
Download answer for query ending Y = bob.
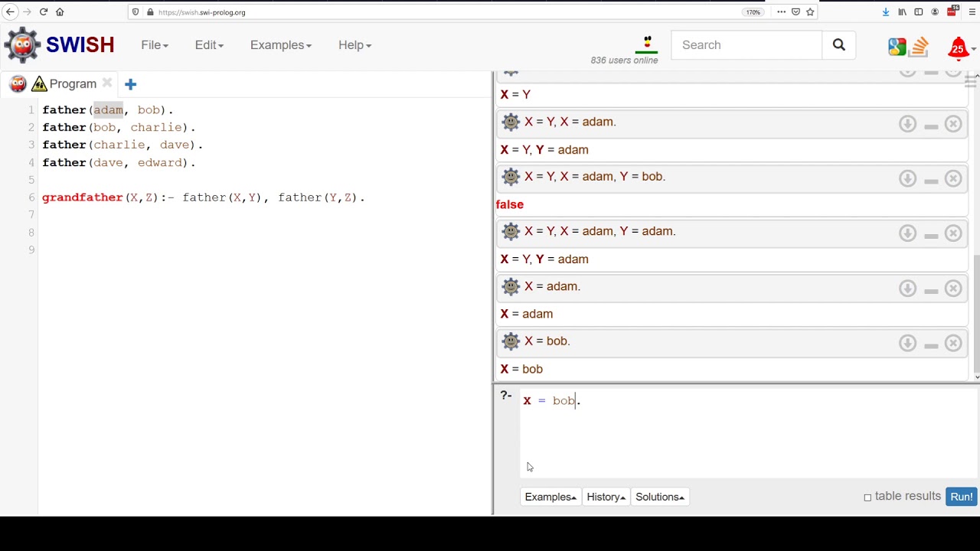click(907, 178)
